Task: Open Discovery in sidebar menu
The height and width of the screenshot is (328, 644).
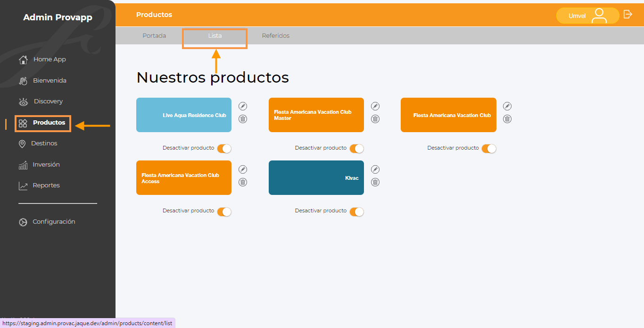Action: 48,101
